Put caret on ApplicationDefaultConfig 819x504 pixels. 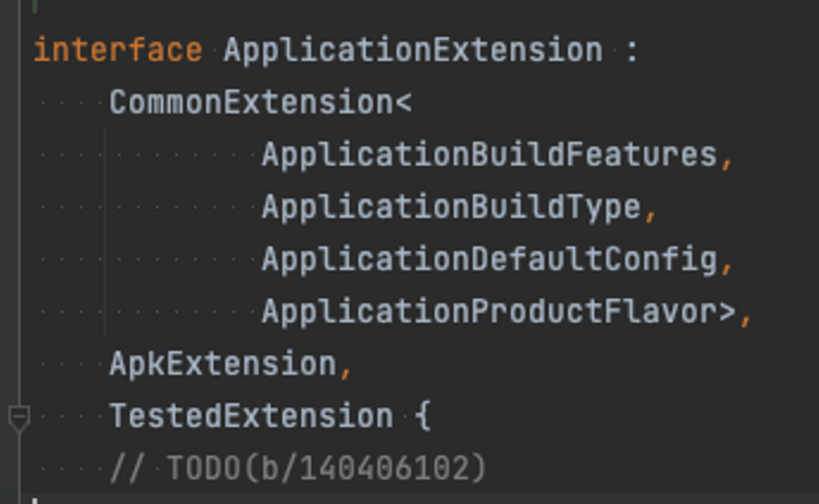click(489, 260)
